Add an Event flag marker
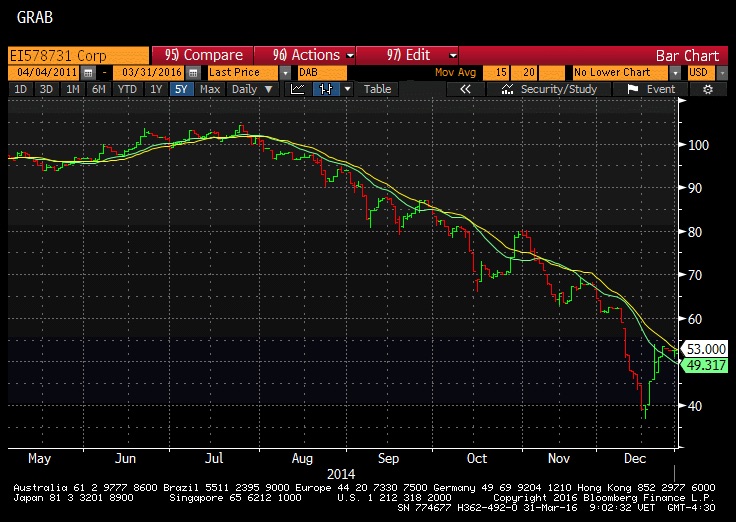This screenshot has width=736, height=522. [652, 89]
